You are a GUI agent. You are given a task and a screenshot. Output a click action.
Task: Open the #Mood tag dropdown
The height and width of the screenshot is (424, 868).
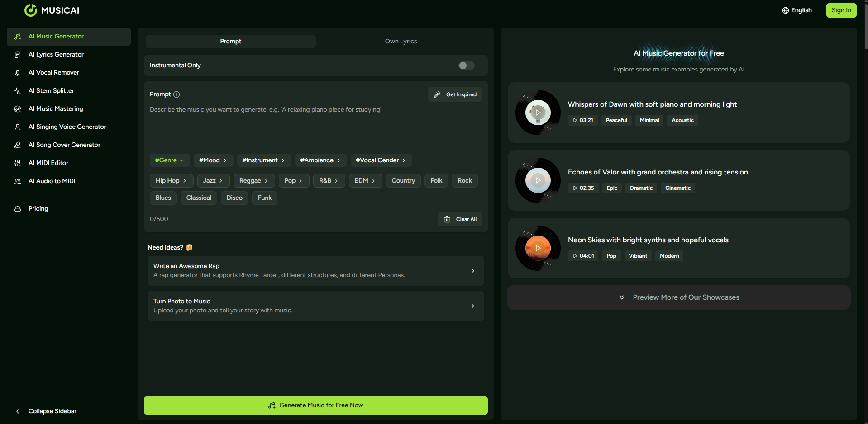pyautogui.click(x=213, y=160)
